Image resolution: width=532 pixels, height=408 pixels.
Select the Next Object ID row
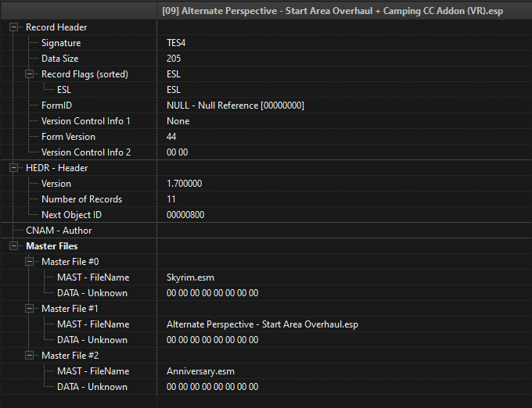click(x=266, y=214)
